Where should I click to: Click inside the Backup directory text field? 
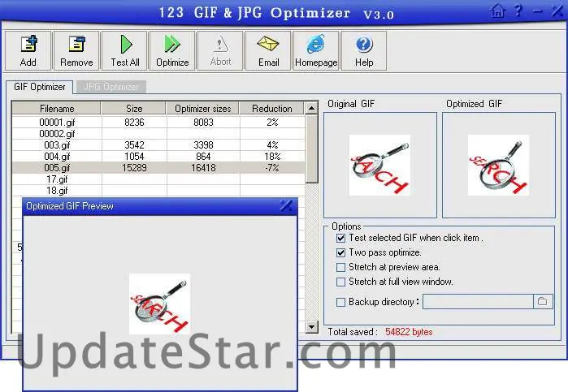[478, 302]
